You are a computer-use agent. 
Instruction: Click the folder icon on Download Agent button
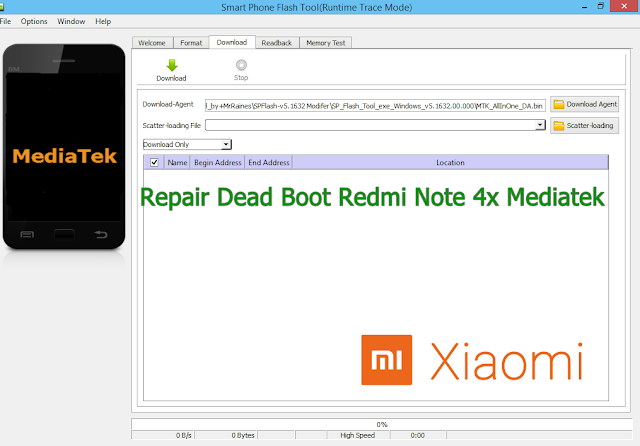pos(559,104)
